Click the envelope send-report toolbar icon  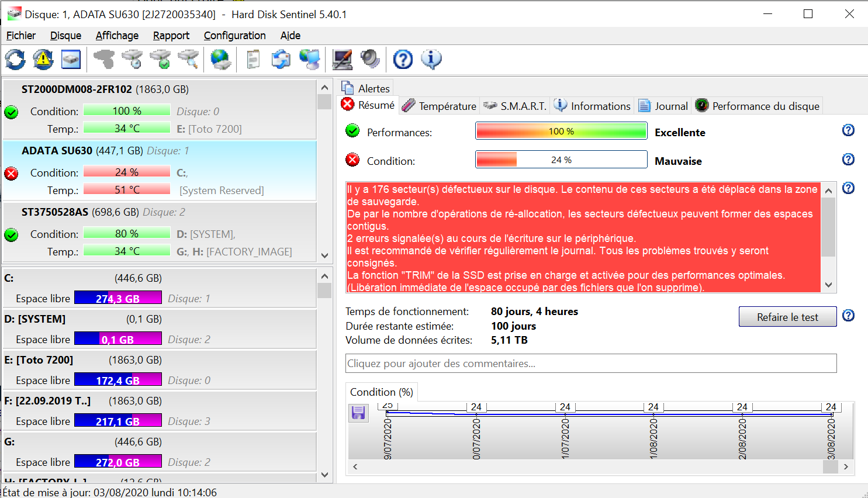[x=281, y=59]
